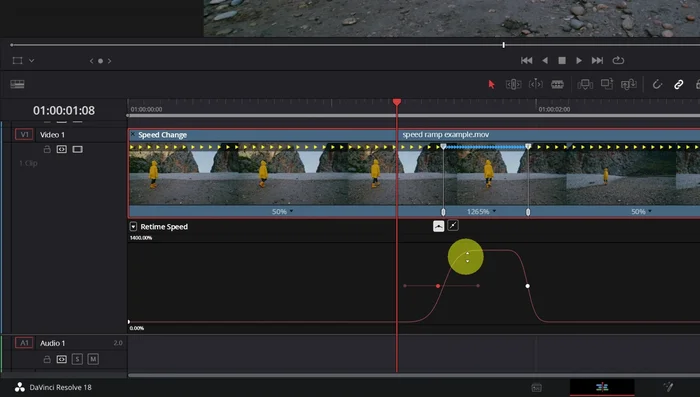Click the 01:00:02:00 ruler mark
The image size is (700, 397).
[554, 109]
